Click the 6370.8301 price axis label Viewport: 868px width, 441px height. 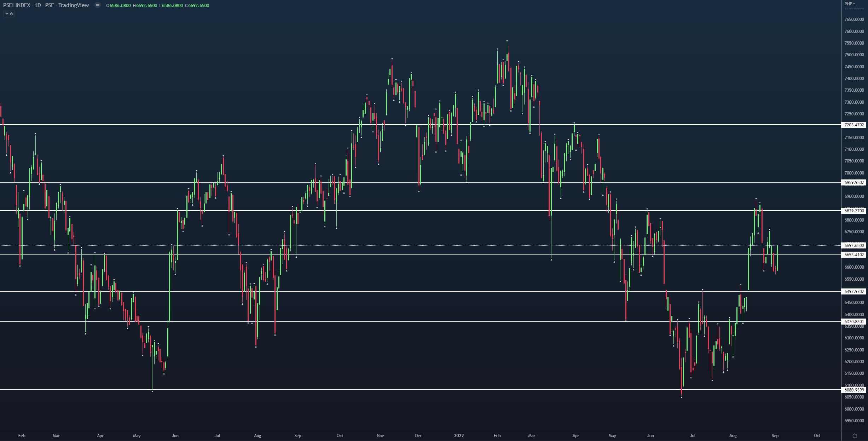tap(854, 322)
